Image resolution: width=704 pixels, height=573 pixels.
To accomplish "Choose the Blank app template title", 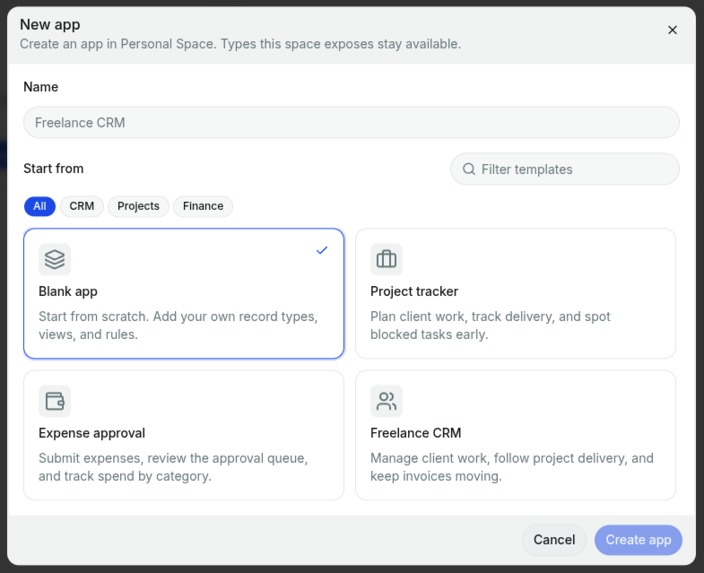I will pos(68,291).
